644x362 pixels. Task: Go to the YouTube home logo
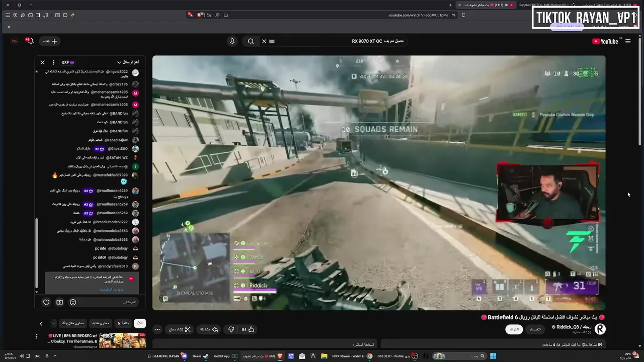605,41
